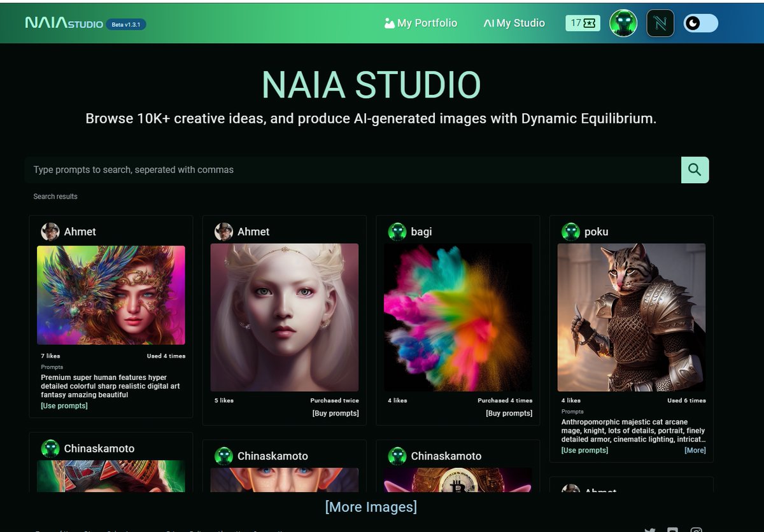Click the Chinaskamoto avatar in the first column
Image resolution: width=764 pixels, height=532 pixels.
point(50,449)
